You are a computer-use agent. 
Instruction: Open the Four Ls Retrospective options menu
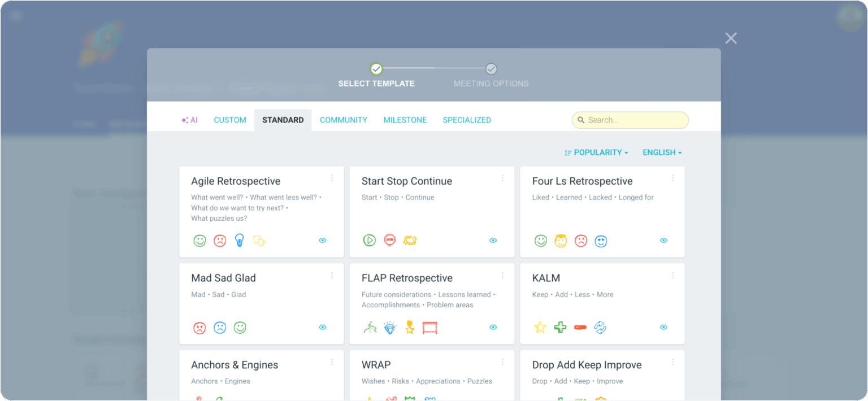672,178
